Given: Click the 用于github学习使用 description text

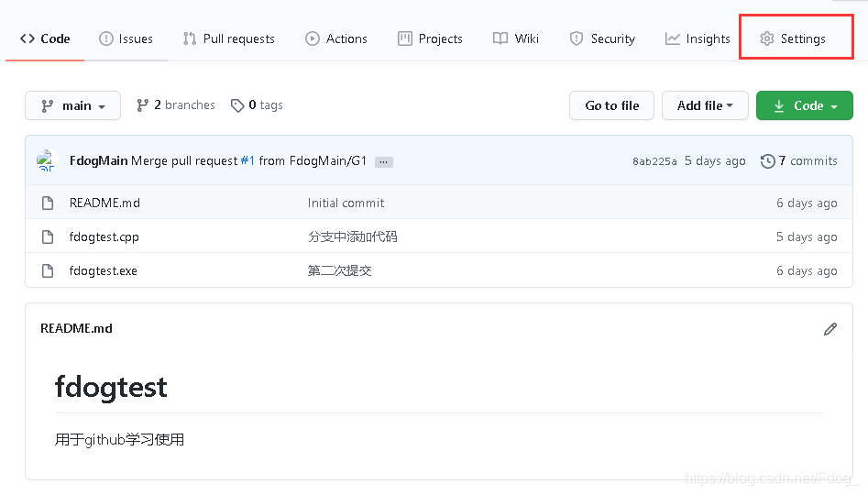Looking at the screenshot, I should (119, 440).
